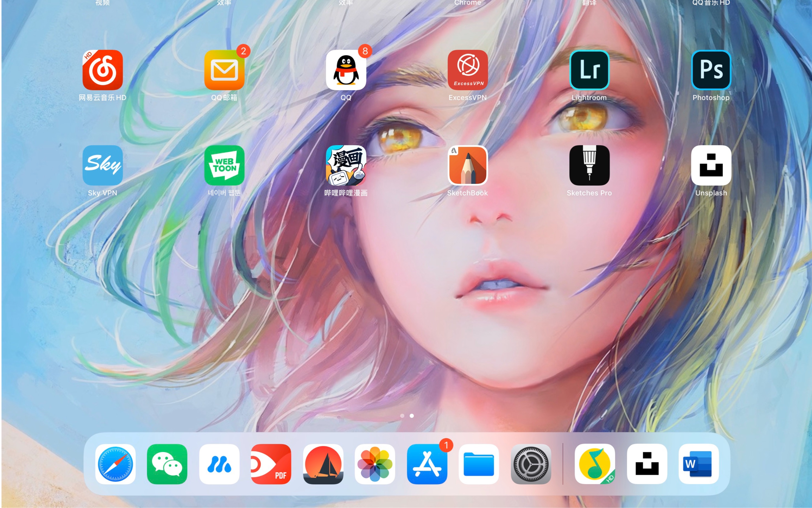Tap the Unsplash label under home icon
Viewport: 812px width, 508px height.
pyautogui.click(x=711, y=193)
